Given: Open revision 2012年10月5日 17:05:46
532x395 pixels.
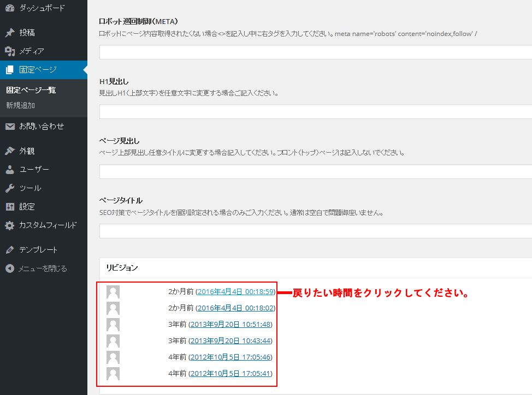Looking at the screenshot, I should point(230,357).
